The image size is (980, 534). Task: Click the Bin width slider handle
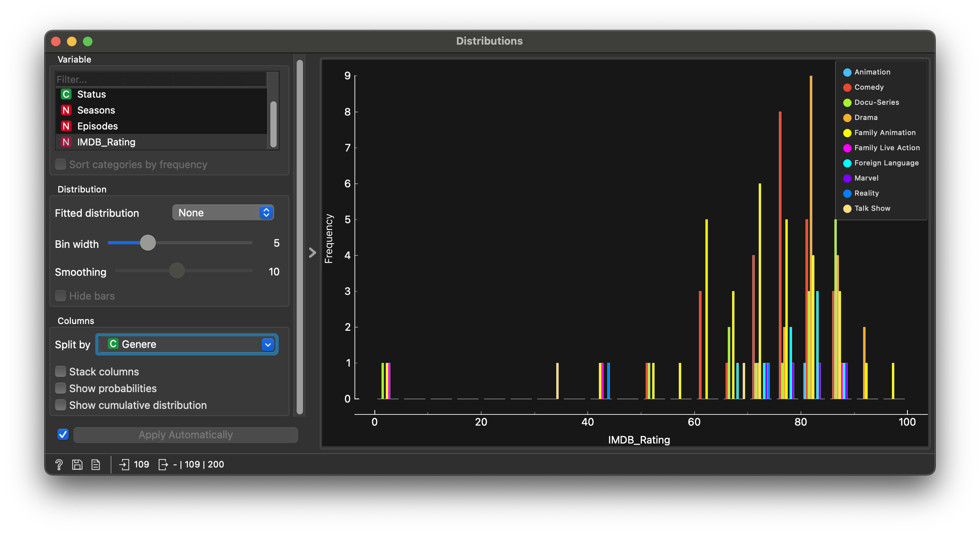pos(148,243)
